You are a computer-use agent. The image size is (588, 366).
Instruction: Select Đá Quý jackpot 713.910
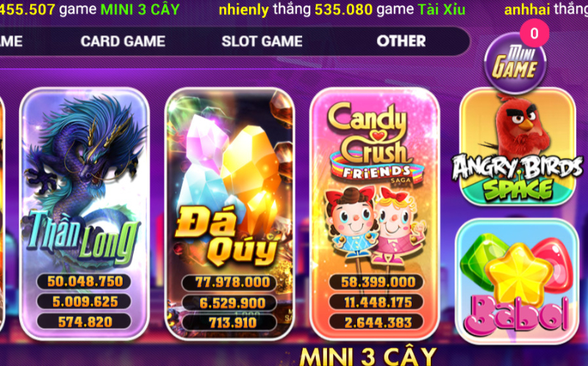coord(229,323)
